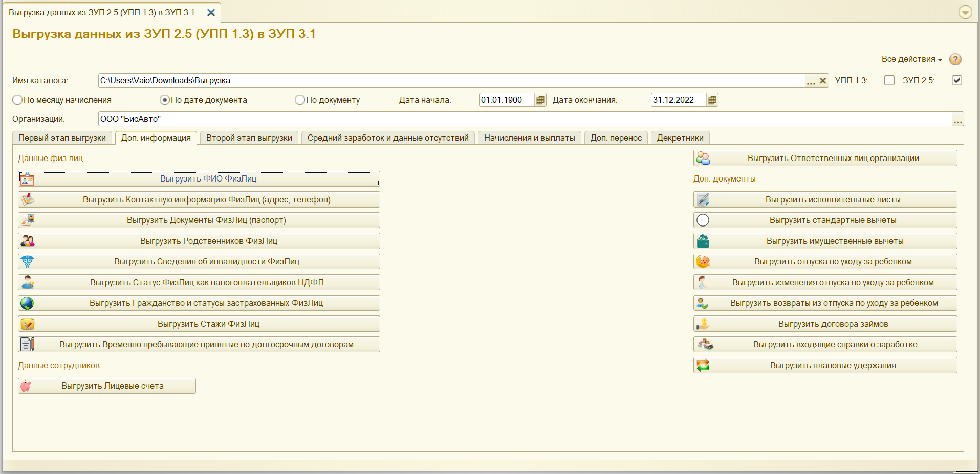Switch to the Доп. перенос tab

616,138
